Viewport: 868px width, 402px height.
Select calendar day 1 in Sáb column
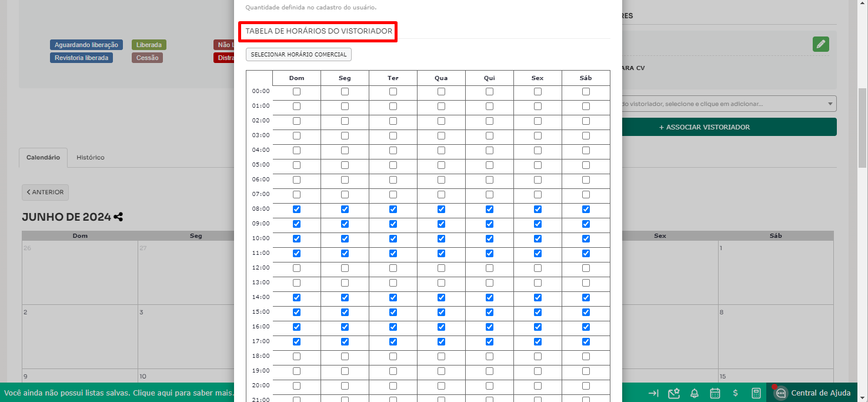pos(776,273)
